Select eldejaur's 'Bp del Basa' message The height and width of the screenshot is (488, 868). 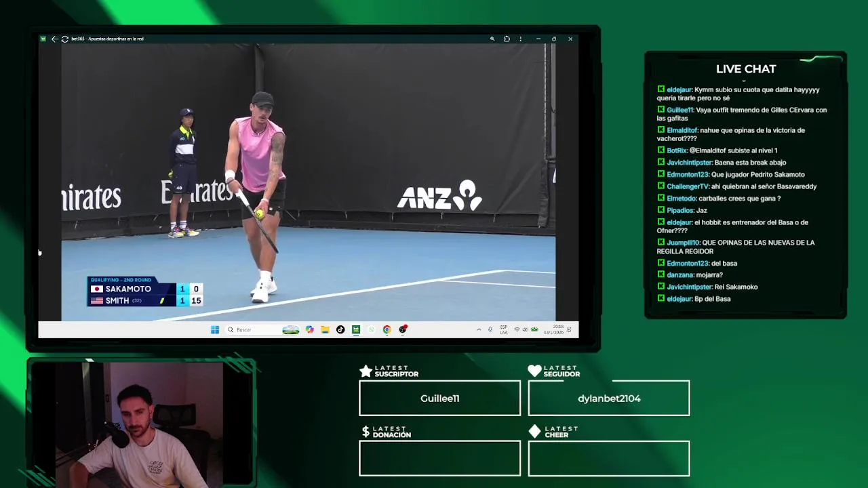click(694, 299)
